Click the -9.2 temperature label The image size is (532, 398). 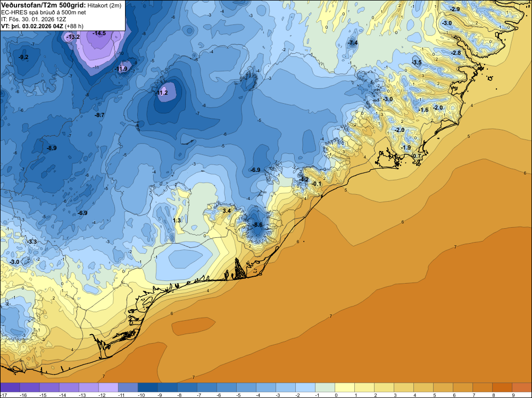click(23, 57)
